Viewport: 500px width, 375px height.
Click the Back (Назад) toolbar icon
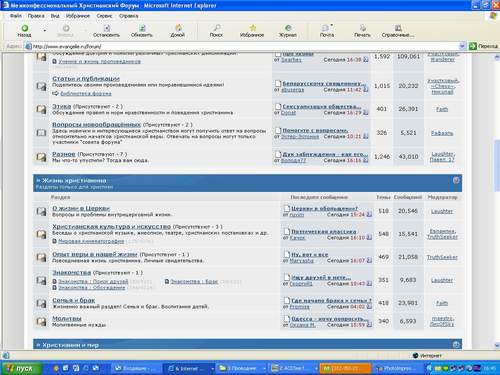24,29
